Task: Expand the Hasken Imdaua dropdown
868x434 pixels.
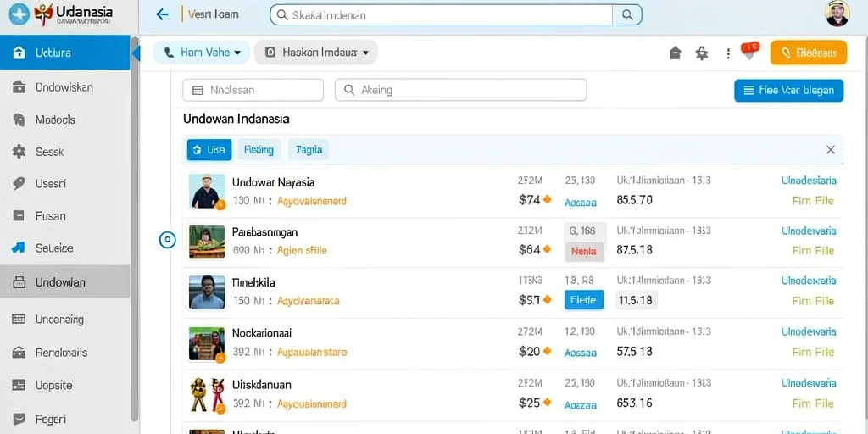Action: click(316, 53)
